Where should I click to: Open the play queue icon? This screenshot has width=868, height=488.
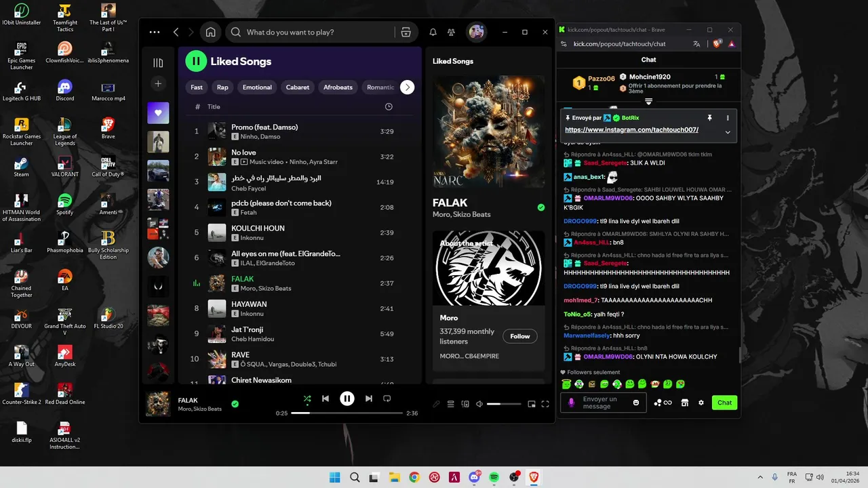point(451,404)
